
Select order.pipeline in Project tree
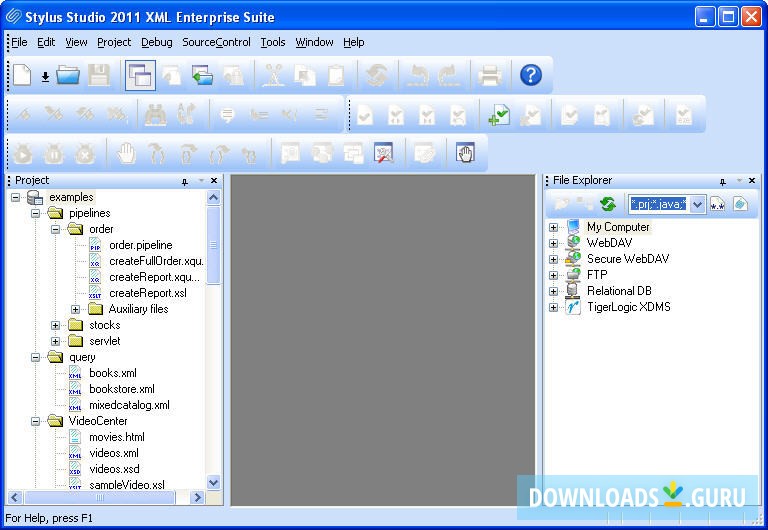point(141,245)
